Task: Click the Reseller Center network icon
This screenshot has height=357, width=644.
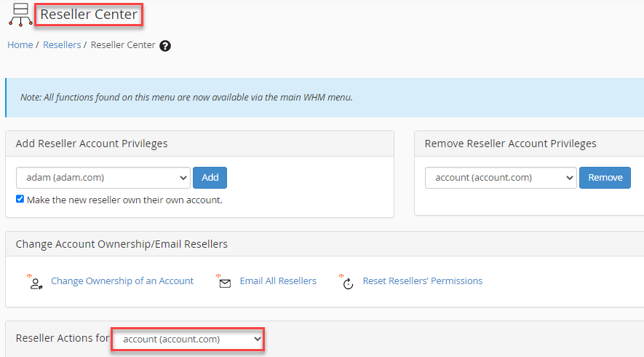Action: (x=20, y=15)
